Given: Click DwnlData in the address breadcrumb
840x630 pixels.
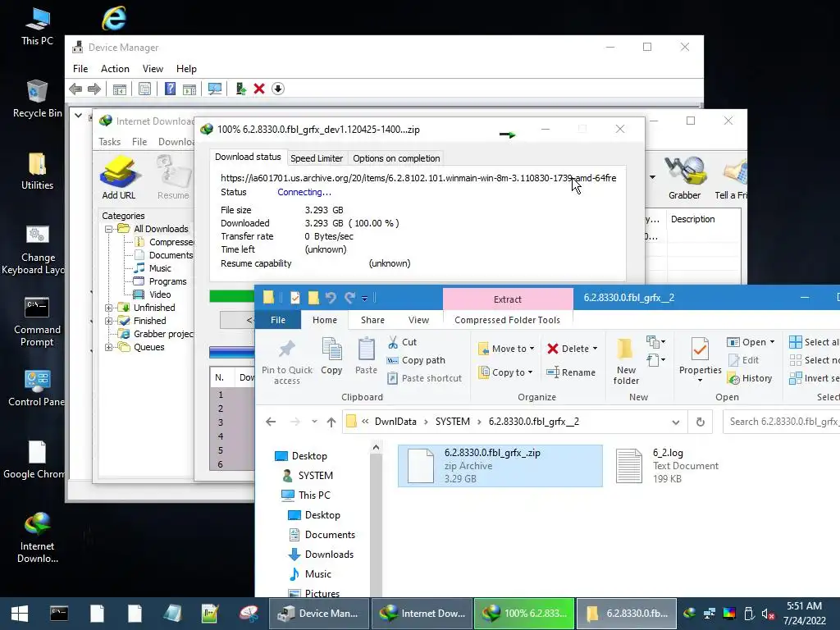Looking at the screenshot, I should coord(395,422).
